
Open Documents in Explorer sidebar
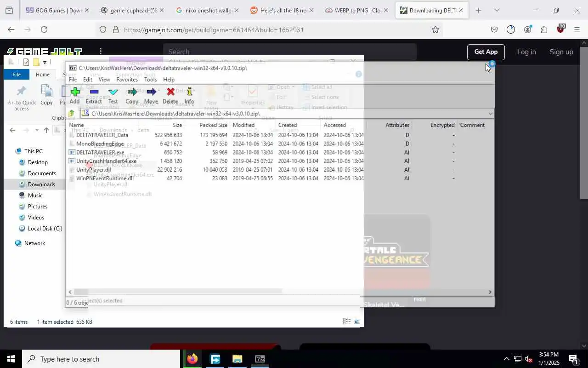[42, 173]
